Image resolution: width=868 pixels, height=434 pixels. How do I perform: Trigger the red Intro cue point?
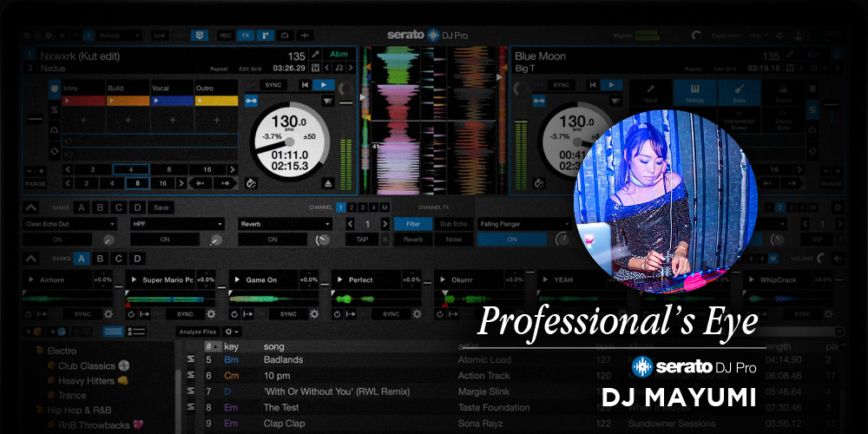click(83, 101)
